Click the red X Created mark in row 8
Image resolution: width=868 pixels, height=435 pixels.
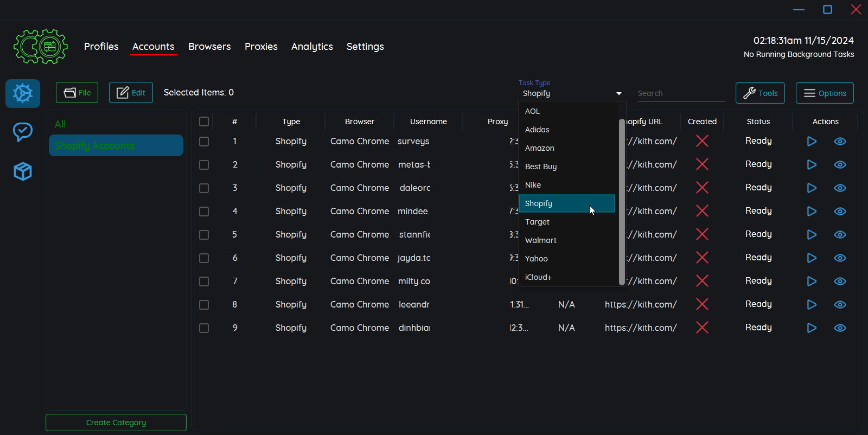click(702, 304)
